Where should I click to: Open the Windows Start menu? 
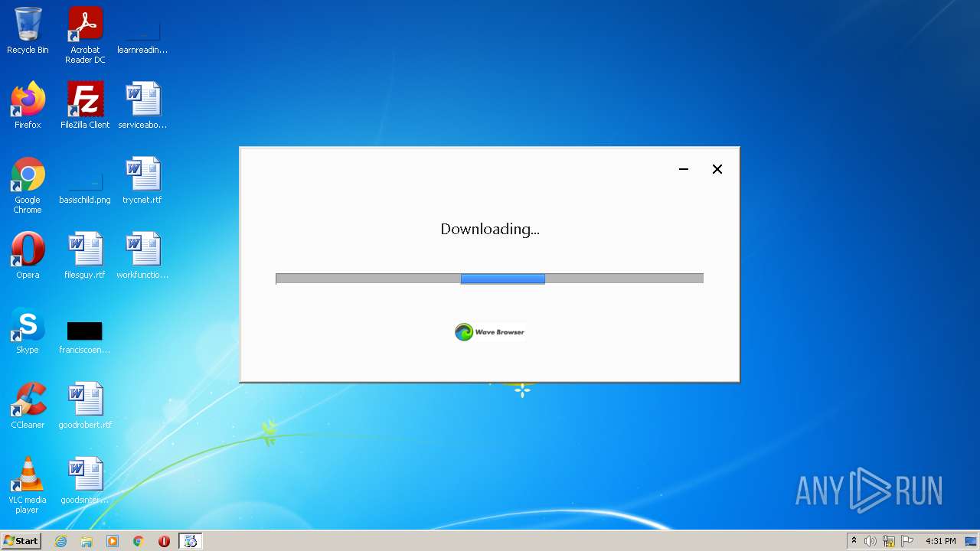point(21,541)
